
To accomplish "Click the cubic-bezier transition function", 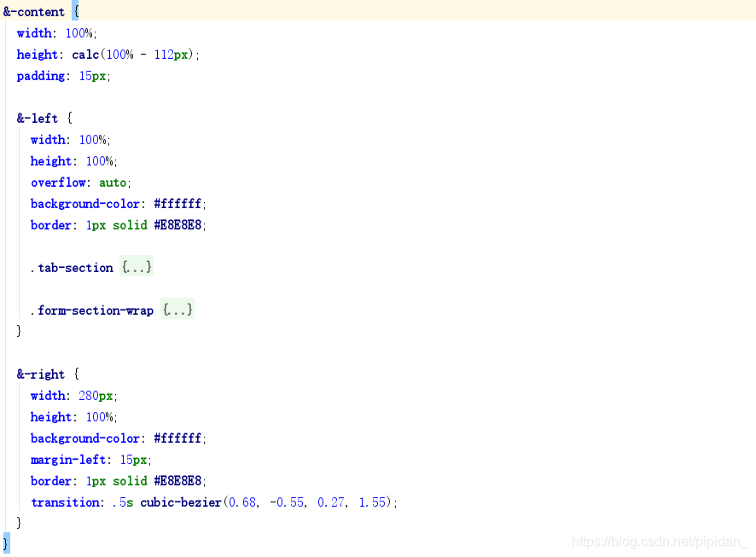I will tap(180, 502).
